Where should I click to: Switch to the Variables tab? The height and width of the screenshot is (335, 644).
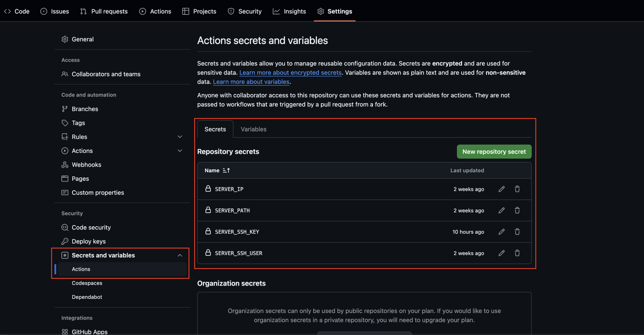coord(253,129)
